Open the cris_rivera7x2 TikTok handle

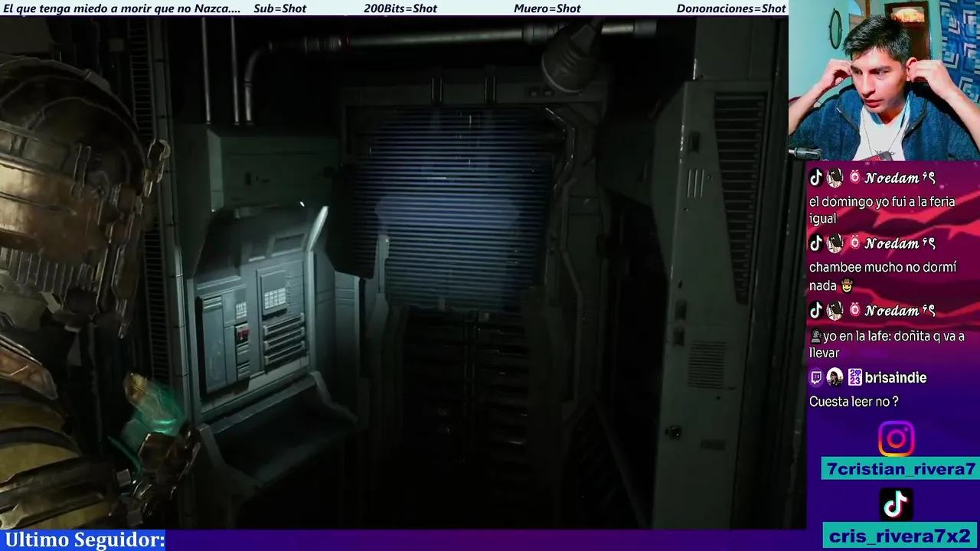coord(901,536)
